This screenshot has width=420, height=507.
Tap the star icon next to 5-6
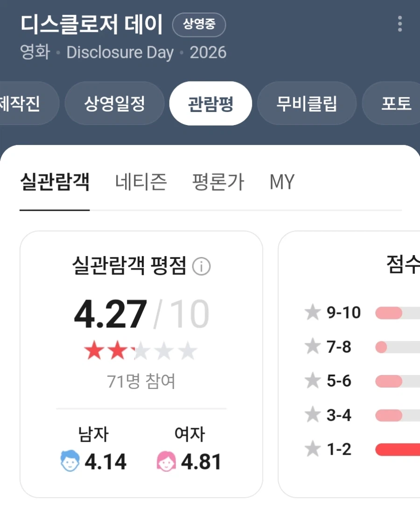[x=313, y=381]
